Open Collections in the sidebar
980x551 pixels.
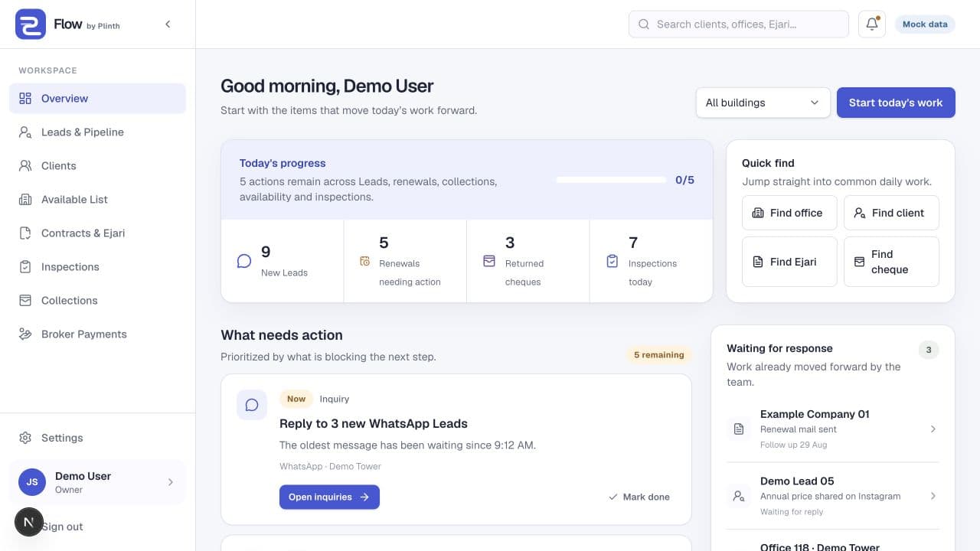[x=97, y=300]
